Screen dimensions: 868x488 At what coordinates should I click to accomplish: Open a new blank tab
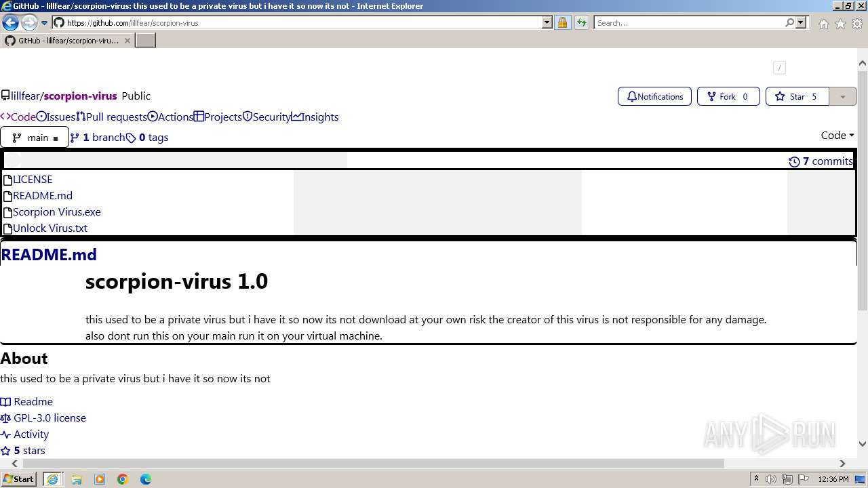click(146, 41)
